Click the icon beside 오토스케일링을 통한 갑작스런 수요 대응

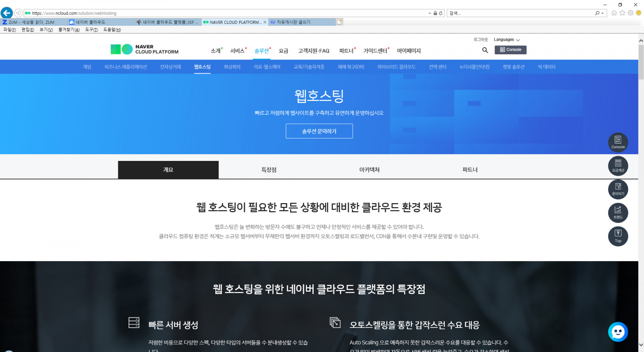(x=335, y=323)
